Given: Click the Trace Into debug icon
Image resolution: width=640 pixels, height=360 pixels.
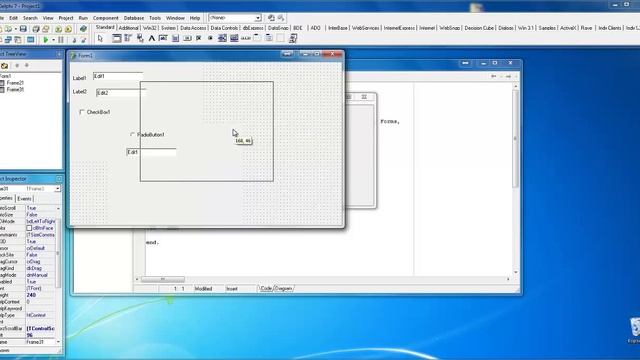Looking at the screenshot, I should [74, 40].
